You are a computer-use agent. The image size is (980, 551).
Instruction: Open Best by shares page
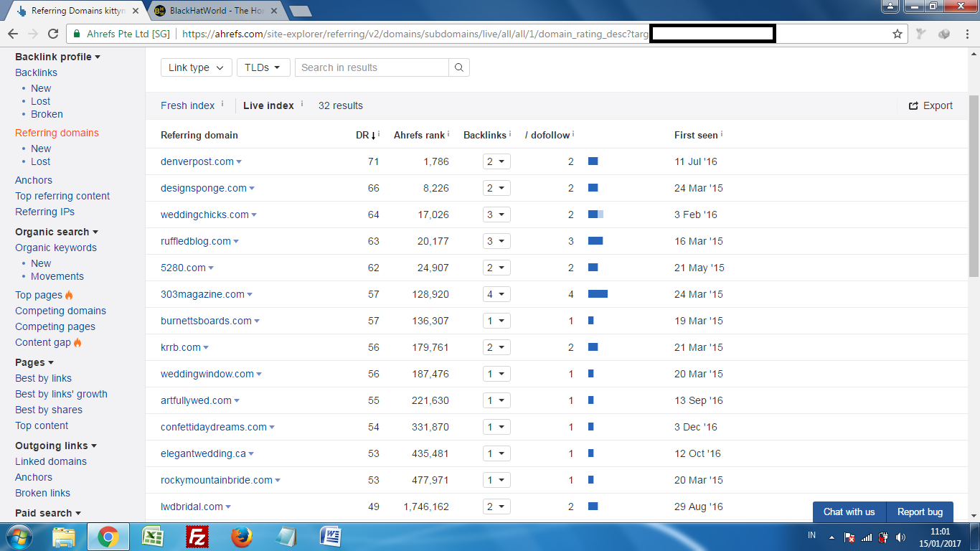(x=49, y=410)
